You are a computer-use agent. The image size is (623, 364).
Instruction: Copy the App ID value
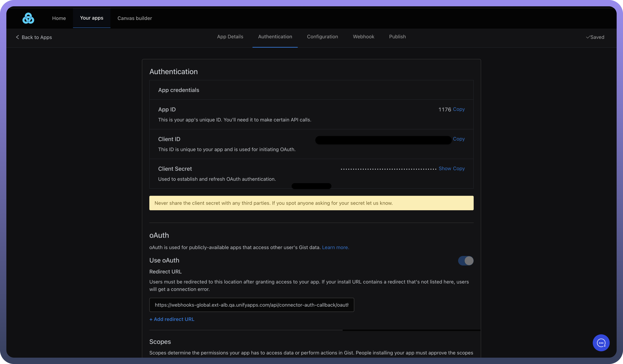(459, 109)
